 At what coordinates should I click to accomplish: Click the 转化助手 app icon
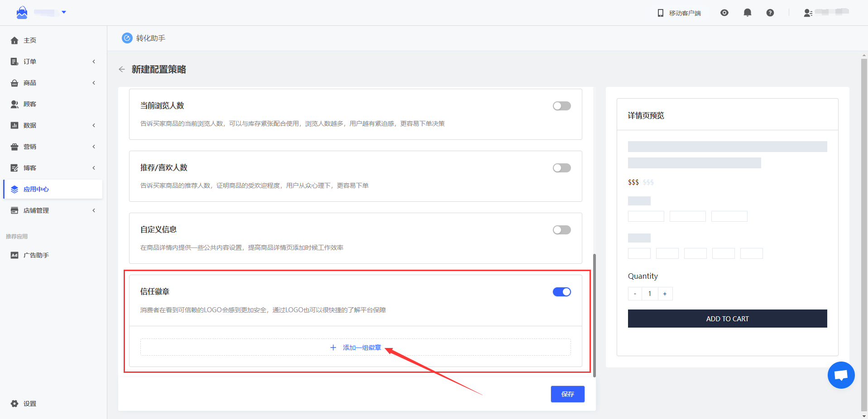coord(127,38)
